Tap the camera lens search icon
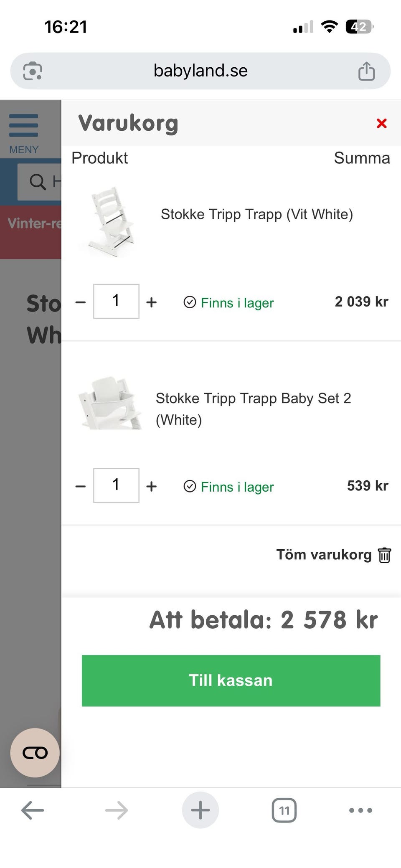 pos(33,71)
